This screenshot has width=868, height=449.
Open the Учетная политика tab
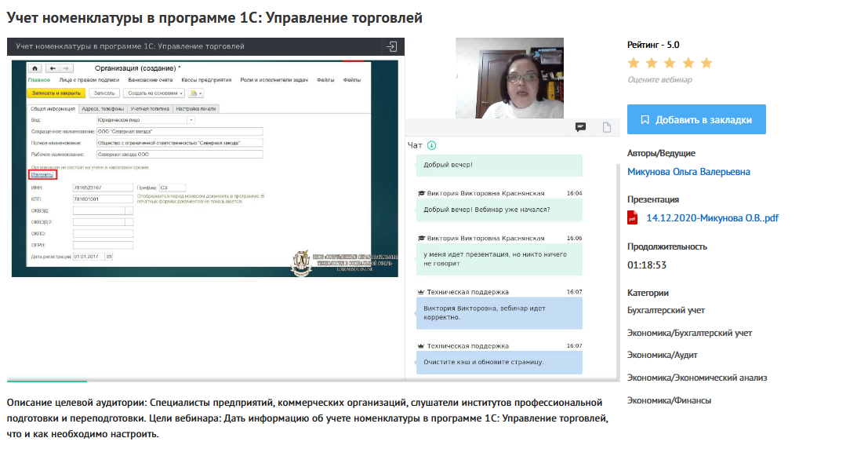click(x=149, y=109)
